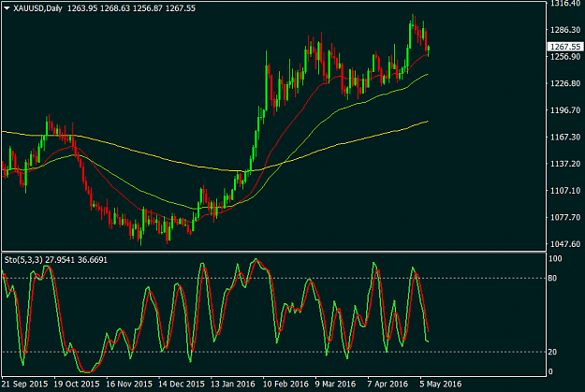Click the 1226.80 price axis label

(x=565, y=83)
